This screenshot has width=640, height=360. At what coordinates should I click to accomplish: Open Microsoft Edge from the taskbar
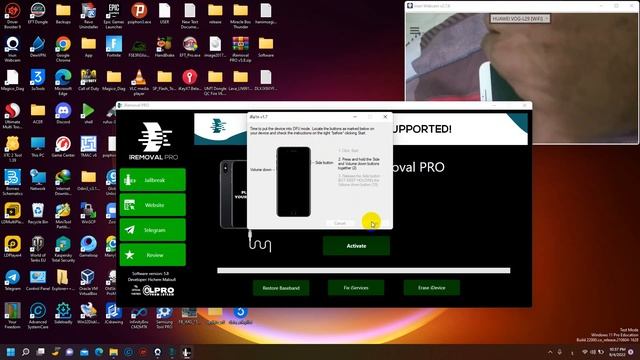(x=99, y=352)
